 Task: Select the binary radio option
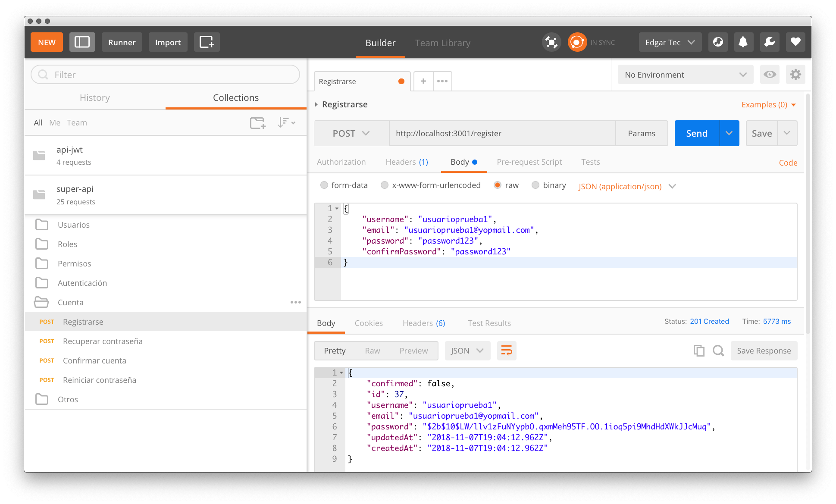click(535, 185)
